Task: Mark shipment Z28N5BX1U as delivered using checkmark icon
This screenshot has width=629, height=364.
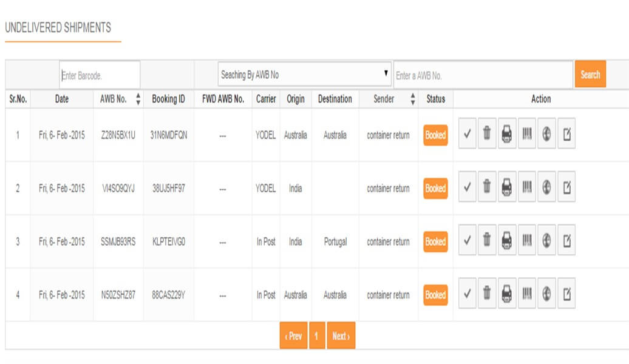Action: (466, 135)
